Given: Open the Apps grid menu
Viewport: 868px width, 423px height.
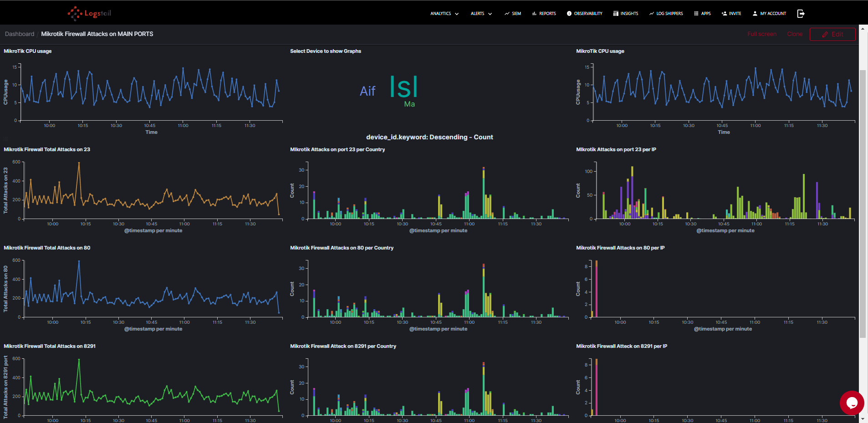Looking at the screenshot, I should click(x=702, y=14).
